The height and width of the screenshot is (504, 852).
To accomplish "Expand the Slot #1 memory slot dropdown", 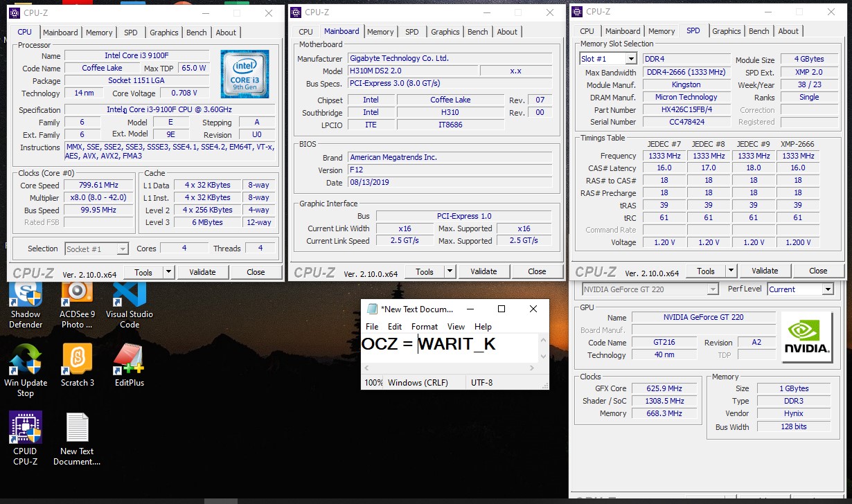I will point(630,60).
